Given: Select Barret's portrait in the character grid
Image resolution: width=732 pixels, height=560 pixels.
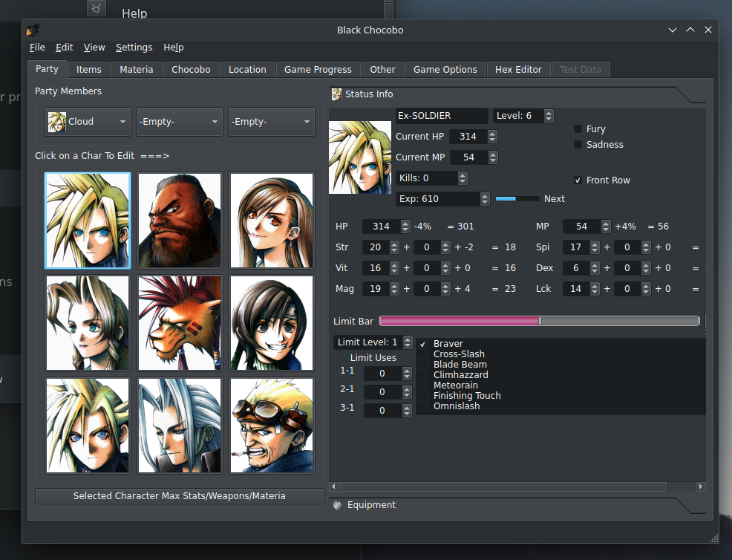Looking at the screenshot, I should (180, 221).
